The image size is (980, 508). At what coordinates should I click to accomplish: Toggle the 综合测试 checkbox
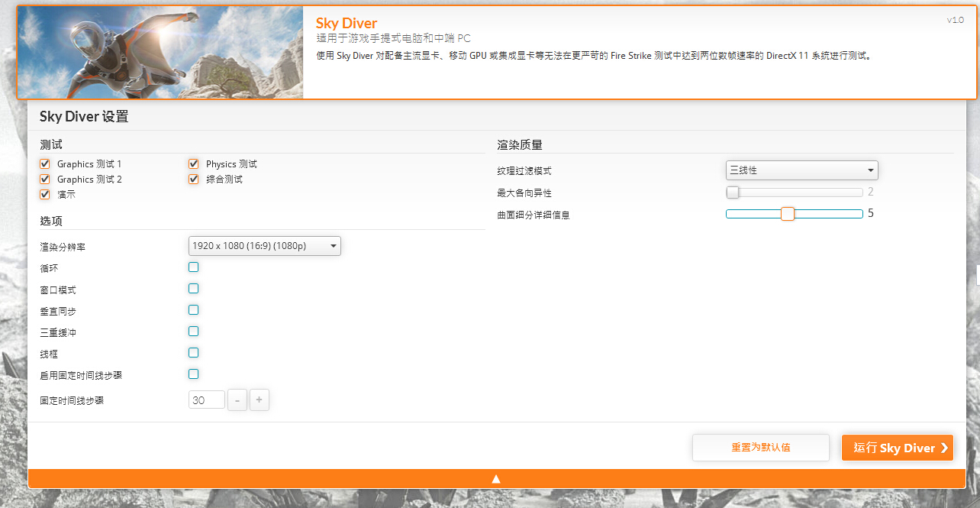tap(194, 180)
